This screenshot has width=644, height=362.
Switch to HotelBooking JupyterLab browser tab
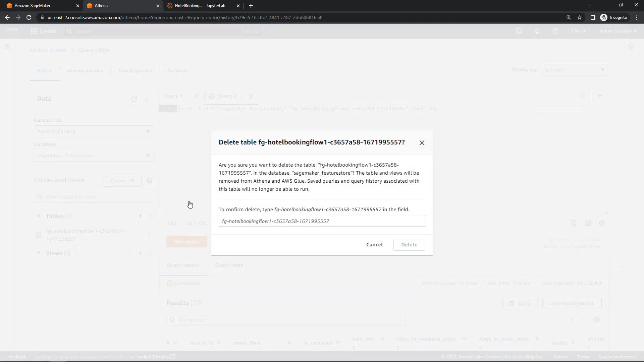tap(200, 6)
